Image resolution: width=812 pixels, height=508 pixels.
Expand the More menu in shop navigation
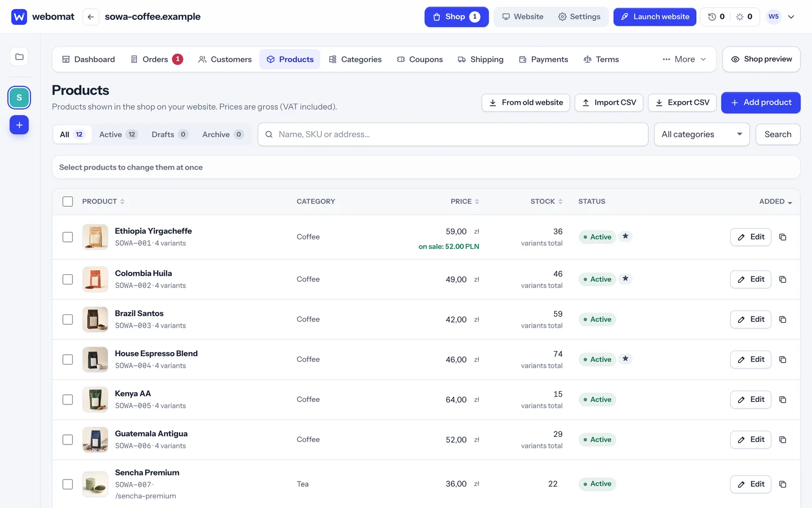tap(684, 59)
